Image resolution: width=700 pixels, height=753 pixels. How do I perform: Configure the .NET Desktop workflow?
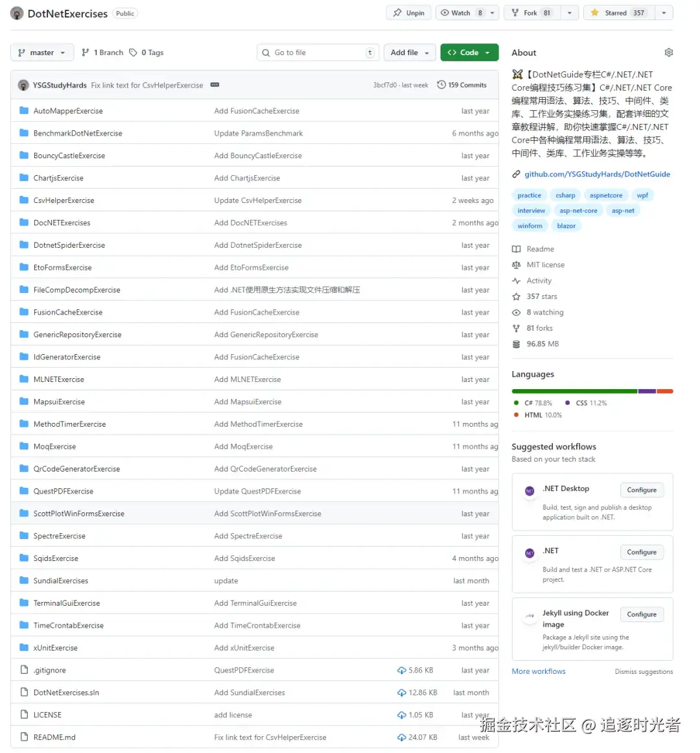coord(642,490)
